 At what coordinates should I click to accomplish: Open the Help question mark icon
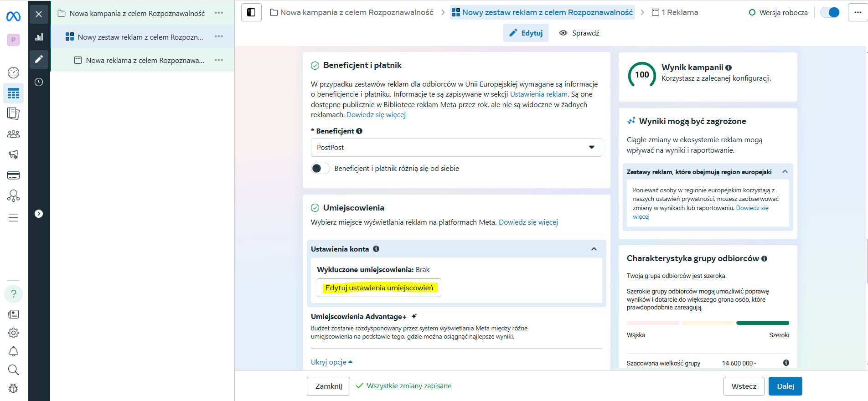click(x=14, y=294)
